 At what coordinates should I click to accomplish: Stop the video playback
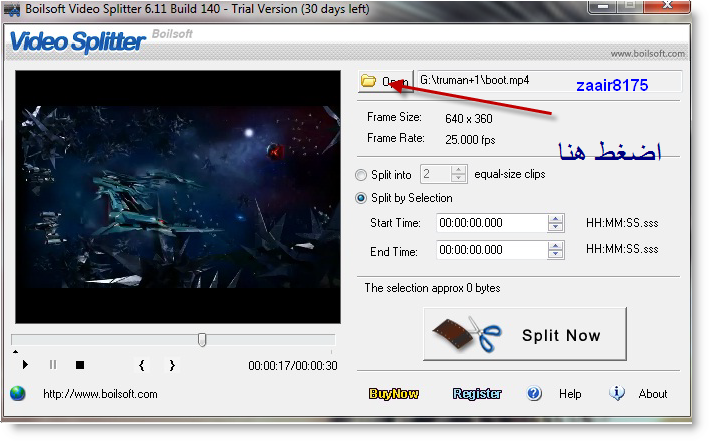click(x=80, y=365)
